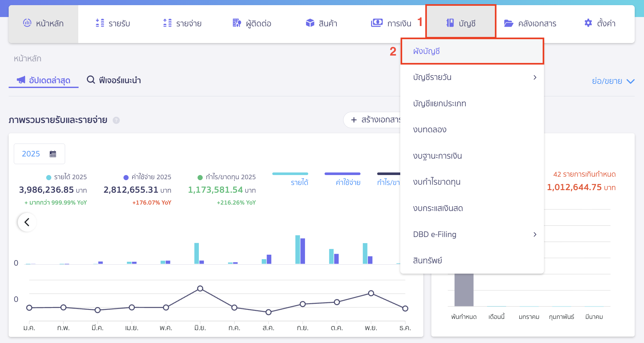Toggle the รายได้ chart series legend
Viewport: 644px width, 343px height.
[x=299, y=182]
